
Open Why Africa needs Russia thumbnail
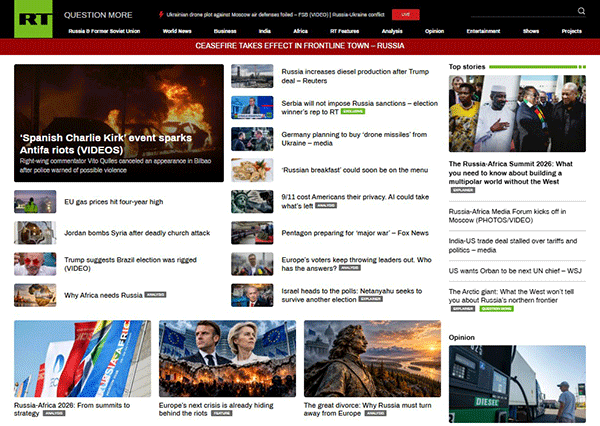tap(35, 295)
